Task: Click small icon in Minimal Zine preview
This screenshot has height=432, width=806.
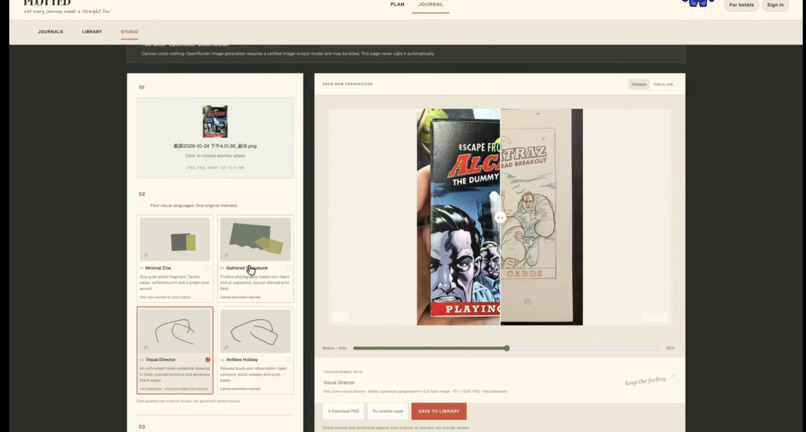Action: [x=146, y=255]
